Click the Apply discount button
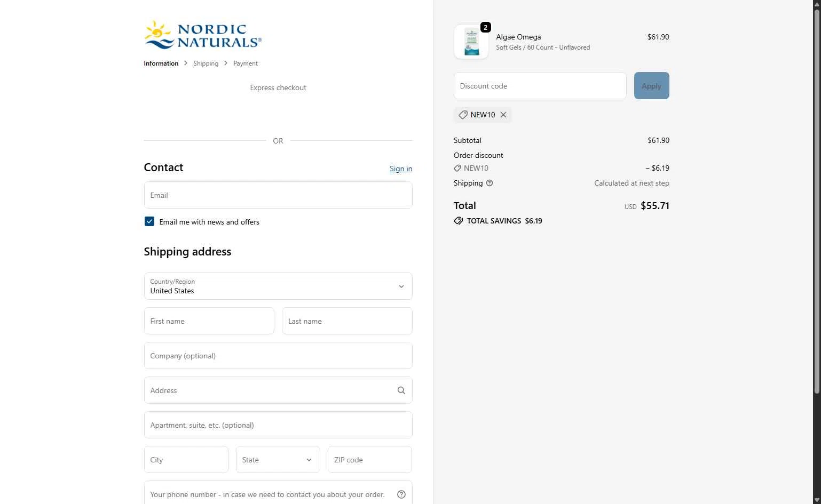The image size is (821, 504). pos(651,85)
